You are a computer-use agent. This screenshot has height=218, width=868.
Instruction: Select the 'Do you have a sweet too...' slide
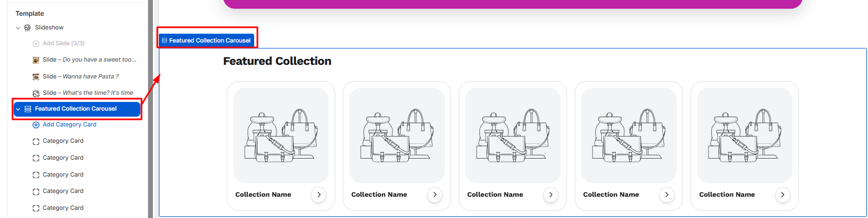click(x=90, y=60)
